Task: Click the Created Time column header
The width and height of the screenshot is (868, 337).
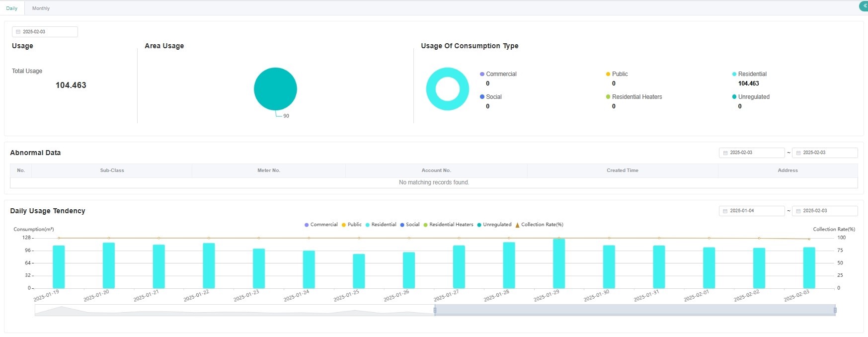Action: click(x=622, y=170)
